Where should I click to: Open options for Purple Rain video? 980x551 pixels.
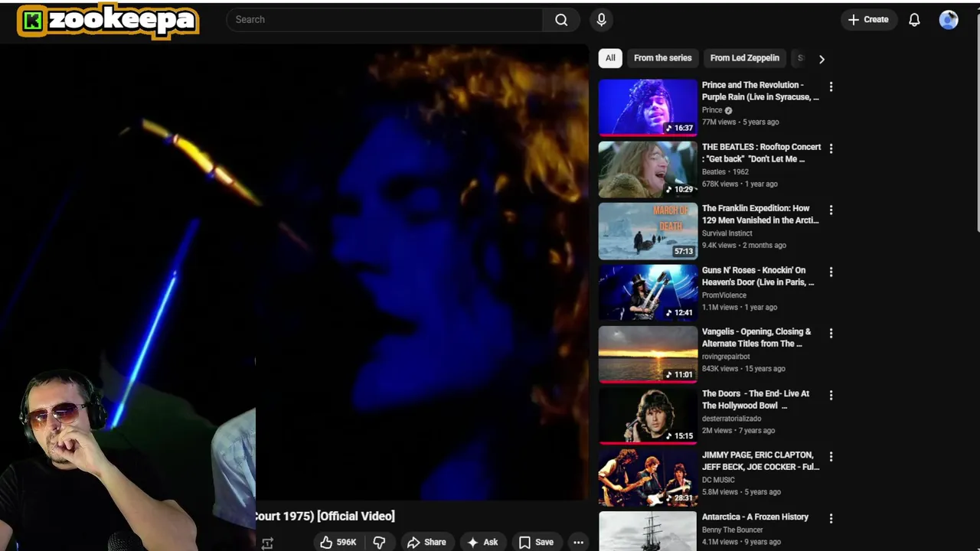831,86
